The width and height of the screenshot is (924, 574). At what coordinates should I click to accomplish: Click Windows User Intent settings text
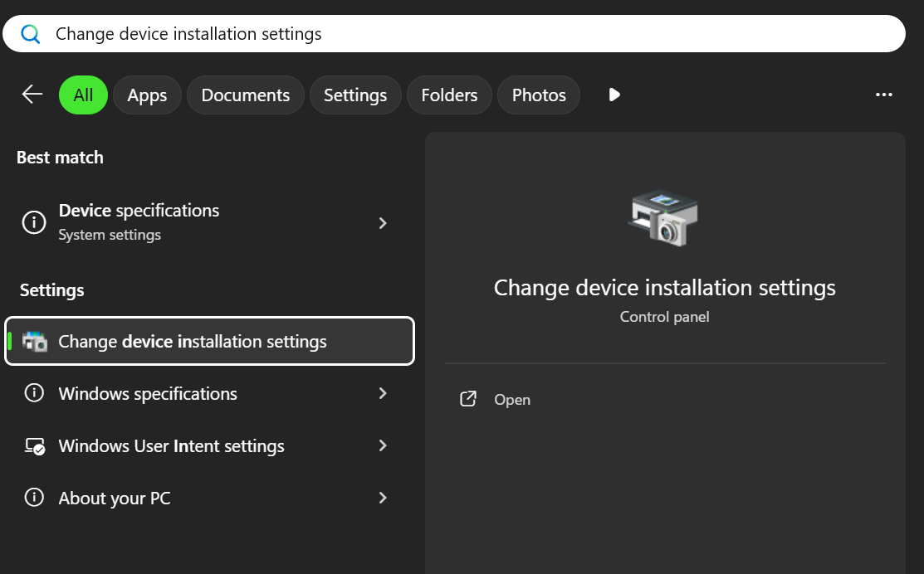coord(172,445)
